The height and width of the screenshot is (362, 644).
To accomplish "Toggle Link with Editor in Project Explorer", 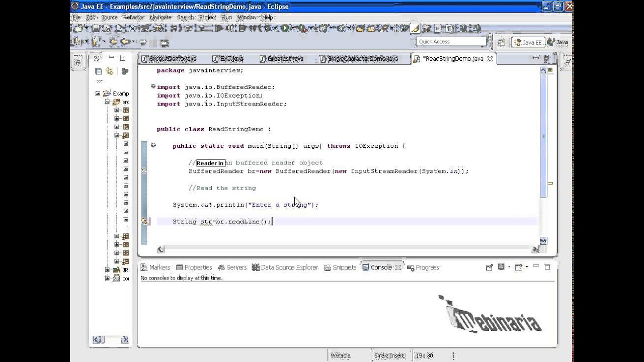I will [109, 71].
